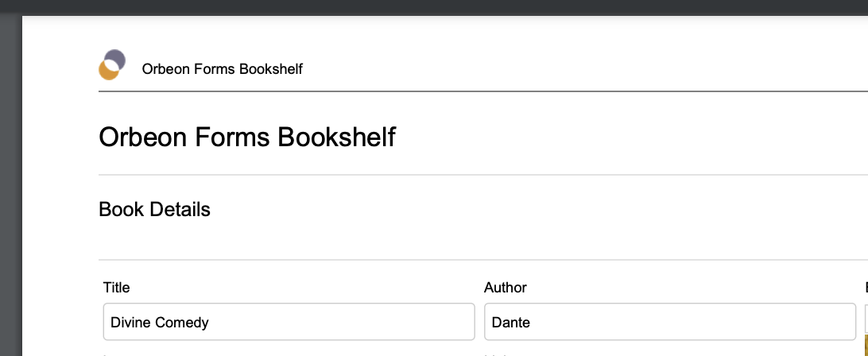
Task: Click the small Orbeon Forms Bookshelf header text
Action: coord(222,68)
